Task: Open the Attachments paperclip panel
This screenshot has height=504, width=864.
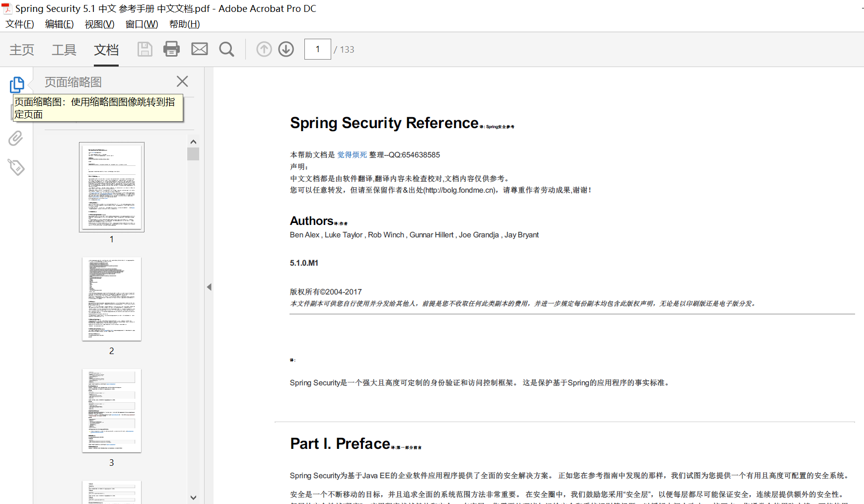Action: point(16,138)
